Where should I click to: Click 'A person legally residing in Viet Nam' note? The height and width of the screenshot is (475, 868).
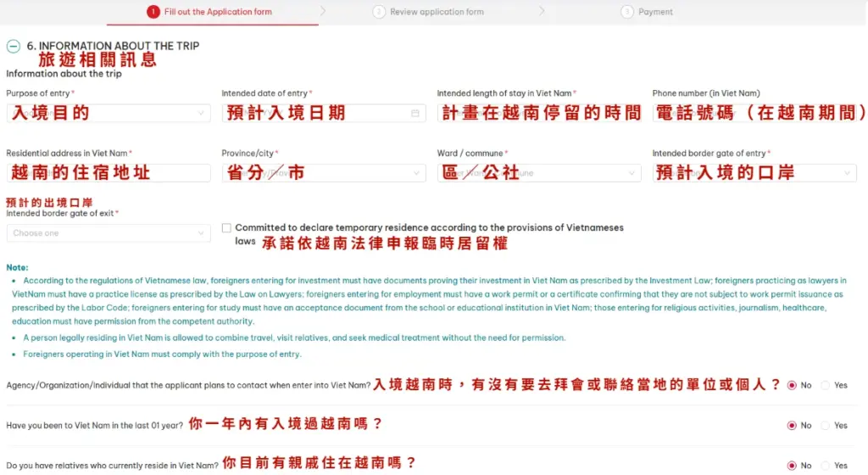click(294, 338)
